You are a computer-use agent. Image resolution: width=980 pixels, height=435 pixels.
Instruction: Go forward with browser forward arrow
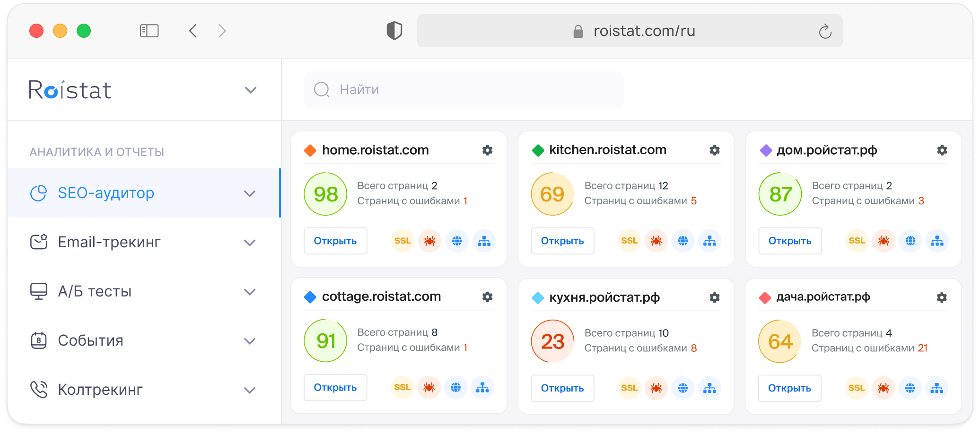222,31
